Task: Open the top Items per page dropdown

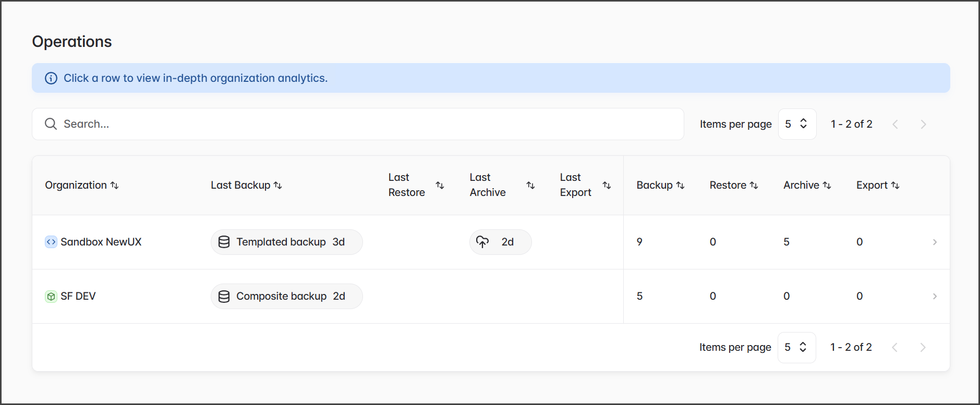Action: (796, 124)
